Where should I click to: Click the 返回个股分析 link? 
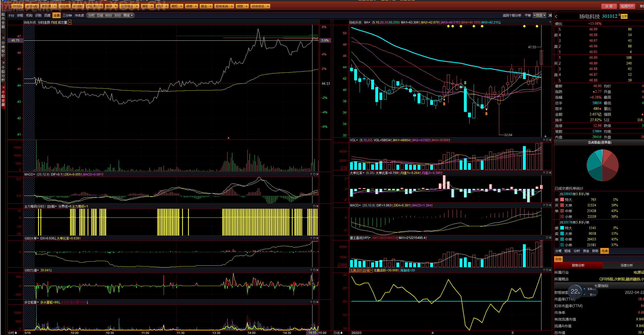(512, 15)
